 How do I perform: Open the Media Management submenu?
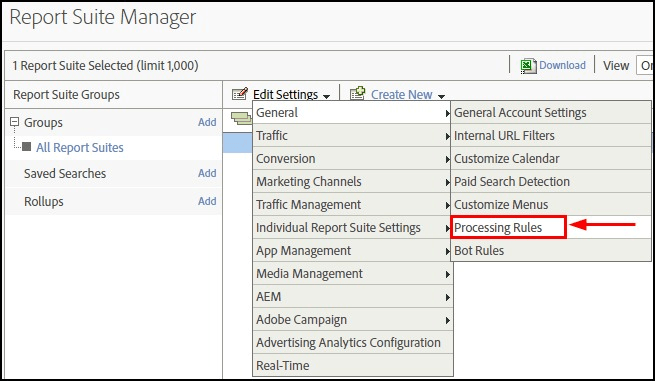pyautogui.click(x=353, y=273)
